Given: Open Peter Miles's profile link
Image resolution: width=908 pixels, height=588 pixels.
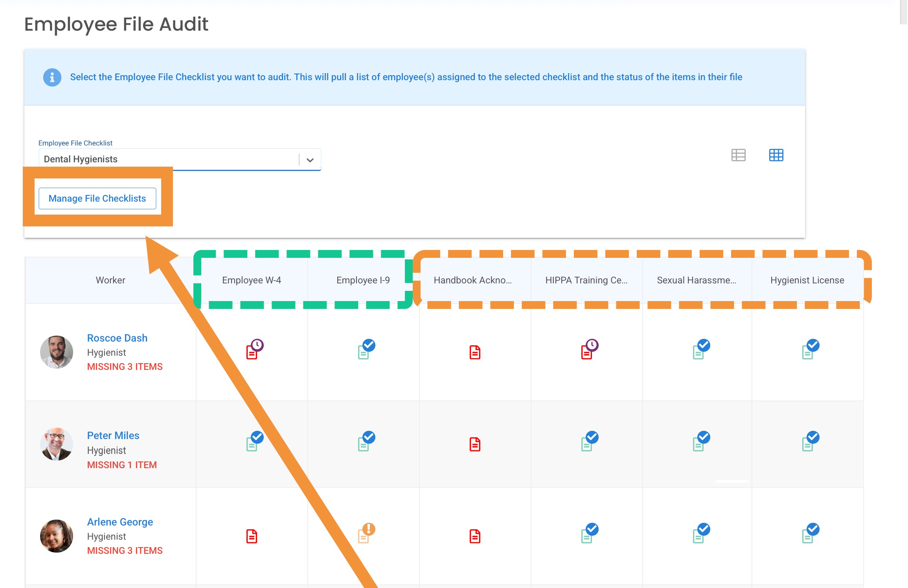Looking at the screenshot, I should pyautogui.click(x=113, y=435).
